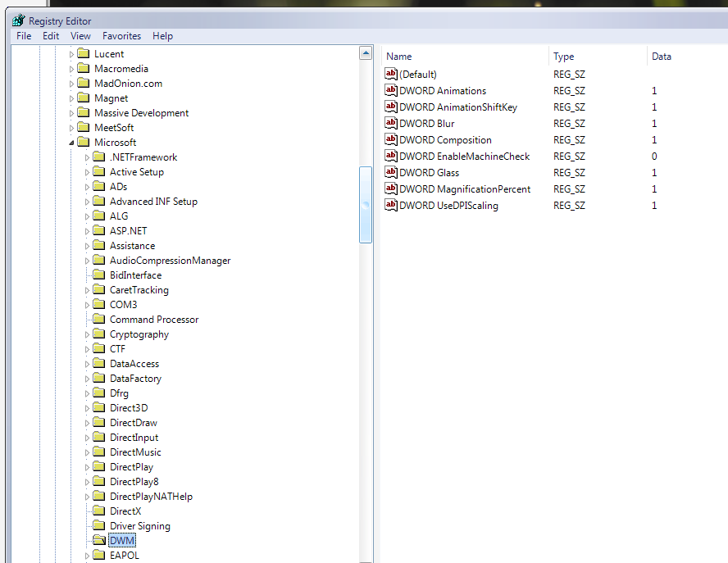Click the icon of DWORD Blur value
Screen dimensions: 728x563
click(x=391, y=123)
